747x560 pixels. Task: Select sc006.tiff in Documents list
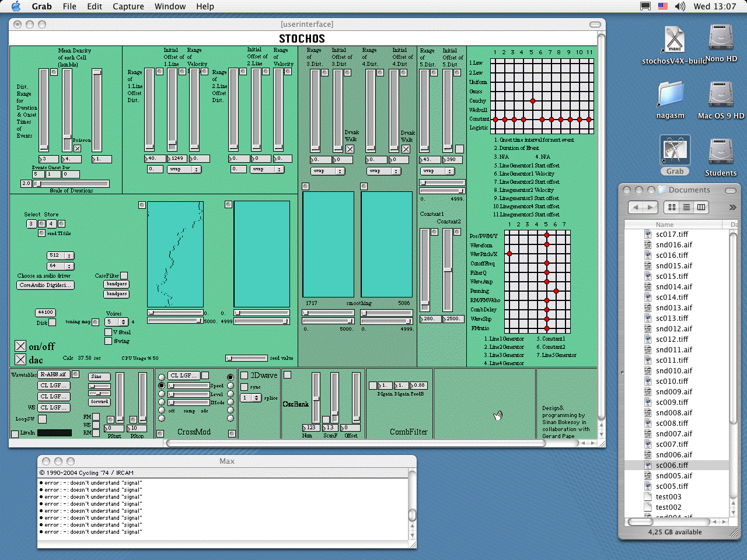(x=672, y=466)
